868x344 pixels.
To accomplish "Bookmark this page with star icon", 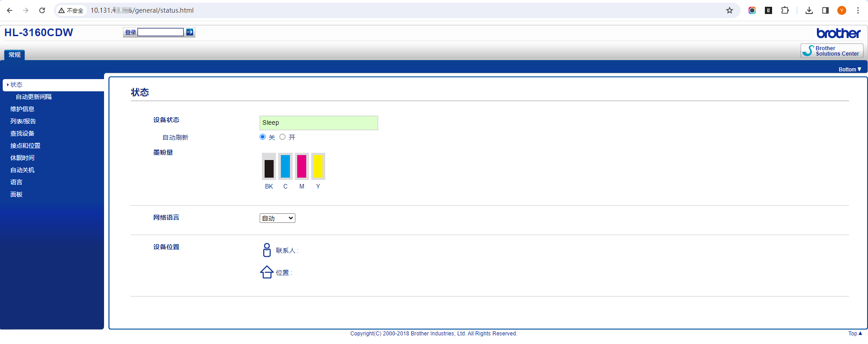I will [730, 10].
